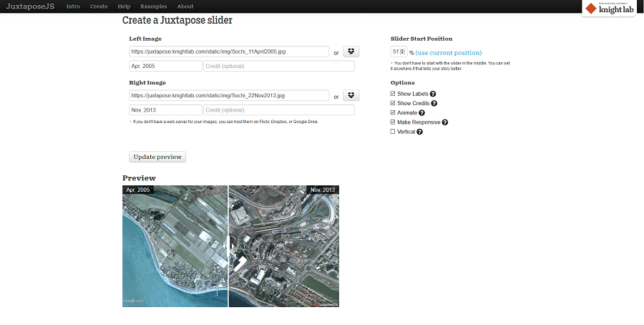Click the help icon next to Animate
This screenshot has width=644, height=325.
[x=421, y=112]
